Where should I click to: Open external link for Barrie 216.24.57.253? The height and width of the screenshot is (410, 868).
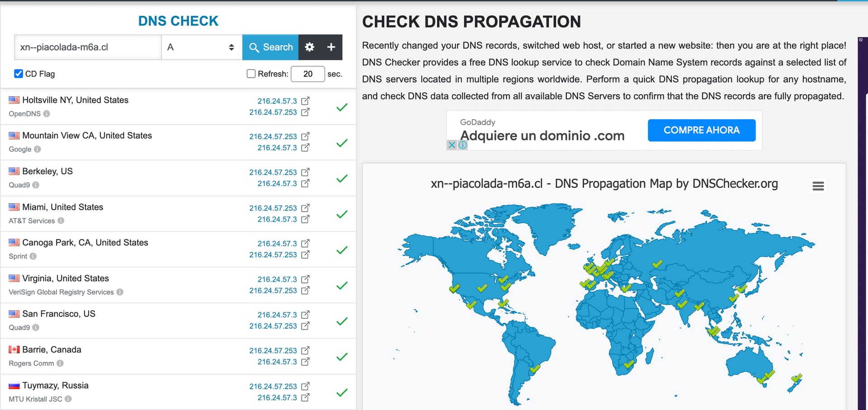(x=306, y=350)
